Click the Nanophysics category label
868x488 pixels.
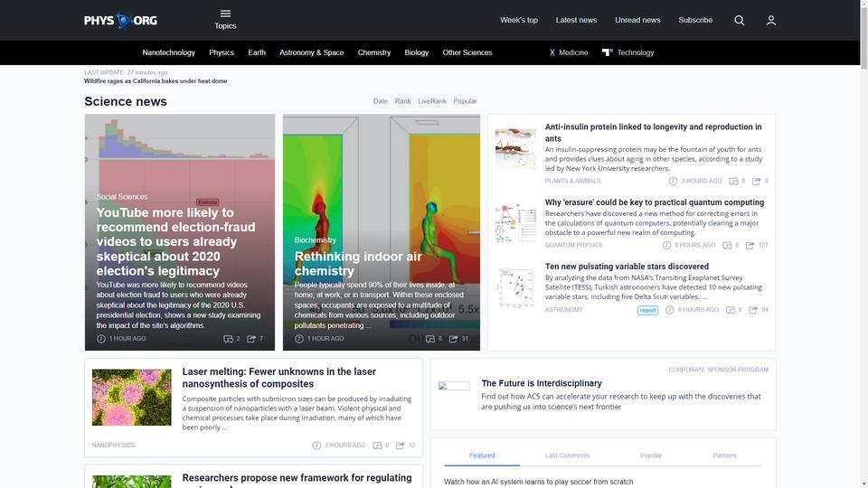click(x=113, y=446)
